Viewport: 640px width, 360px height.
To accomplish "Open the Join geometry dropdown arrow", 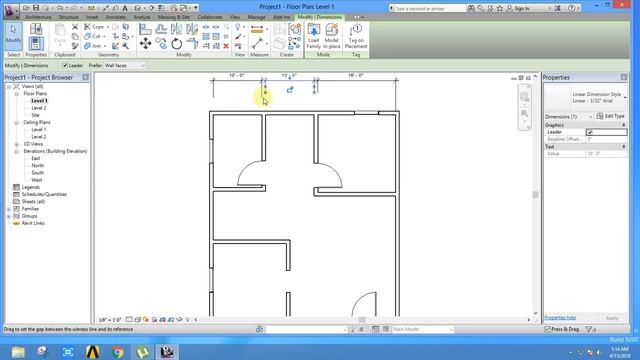I will click(104, 46).
